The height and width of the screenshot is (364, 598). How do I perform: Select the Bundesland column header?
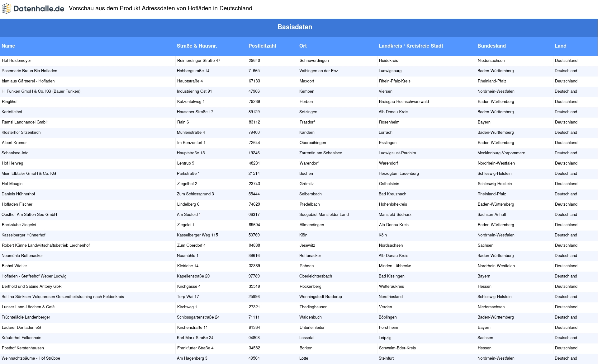(491, 46)
